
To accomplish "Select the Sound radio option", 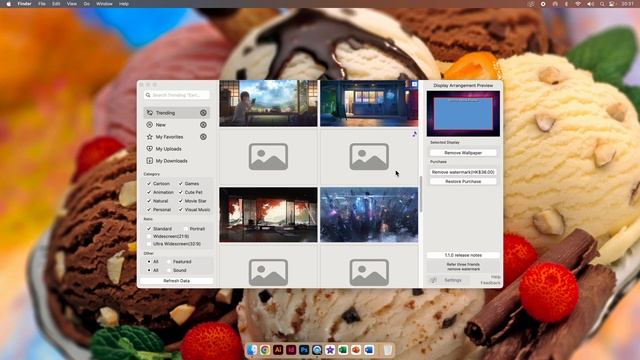I will click(x=169, y=270).
